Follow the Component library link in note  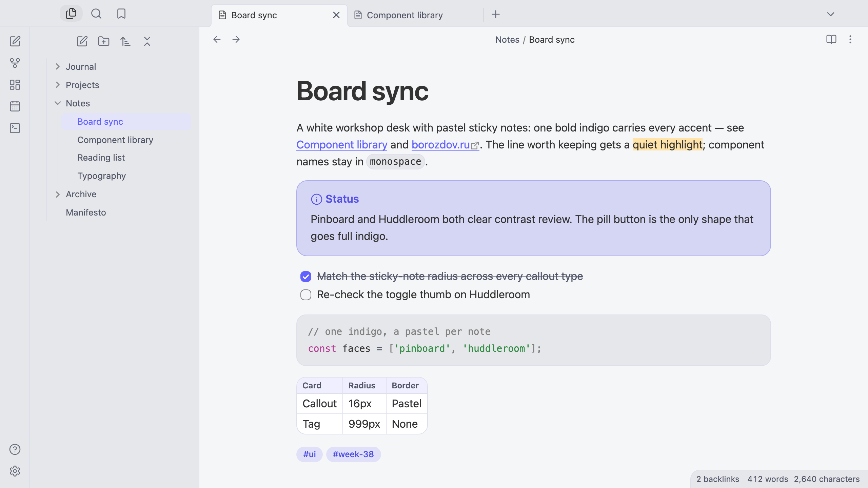pos(342,145)
